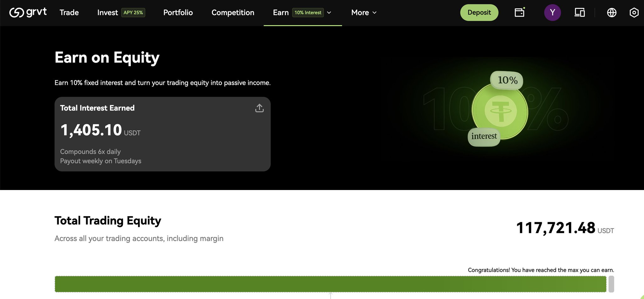The height and width of the screenshot is (299, 644).
Task: Click the Total Trading Equity heading
Action: pos(108,221)
